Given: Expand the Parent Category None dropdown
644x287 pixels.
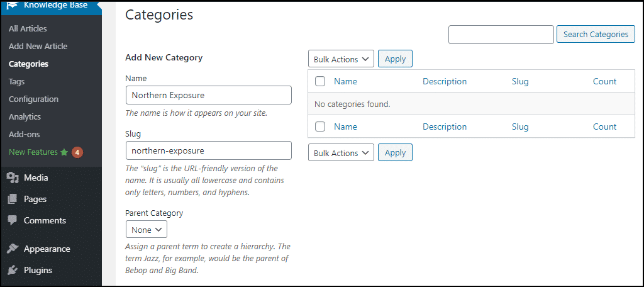Looking at the screenshot, I should point(146,230).
